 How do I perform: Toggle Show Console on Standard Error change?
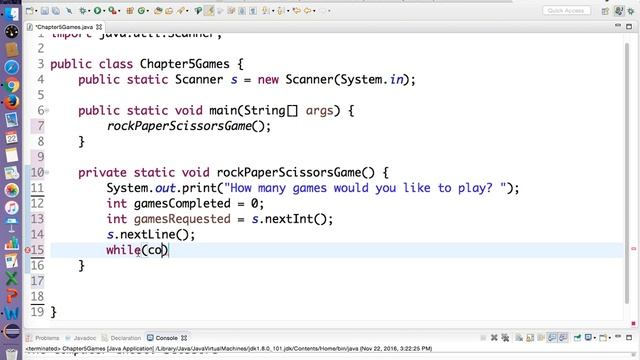(x=563, y=338)
